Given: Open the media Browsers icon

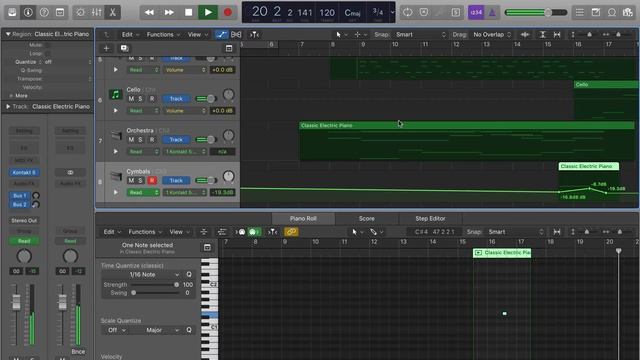Looking at the screenshot, I should tap(628, 12).
